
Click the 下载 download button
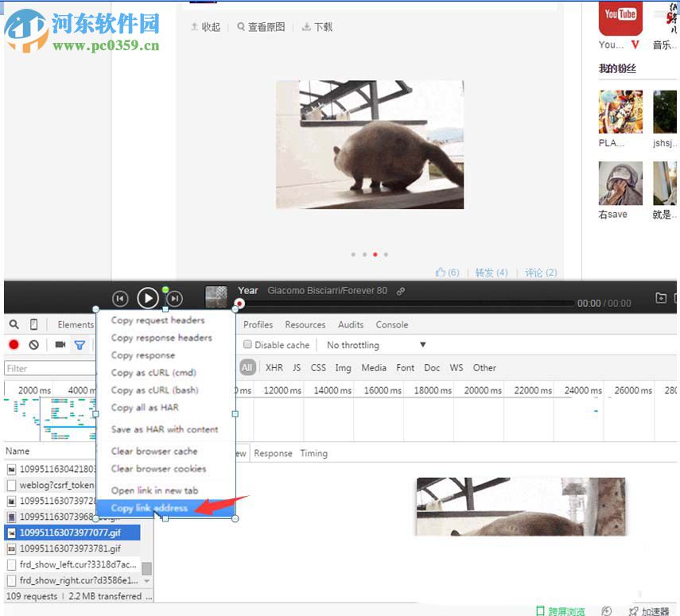(317, 26)
